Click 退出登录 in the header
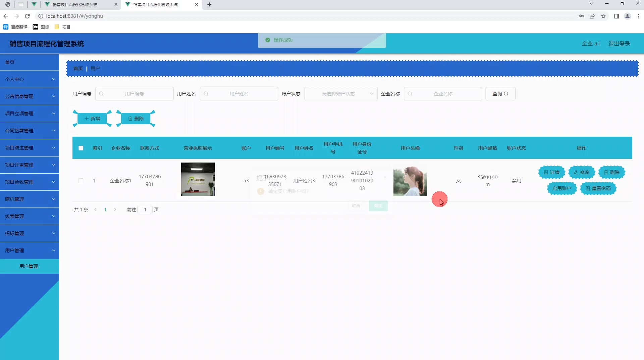This screenshot has width=644, height=360. (x=619, y=44)
